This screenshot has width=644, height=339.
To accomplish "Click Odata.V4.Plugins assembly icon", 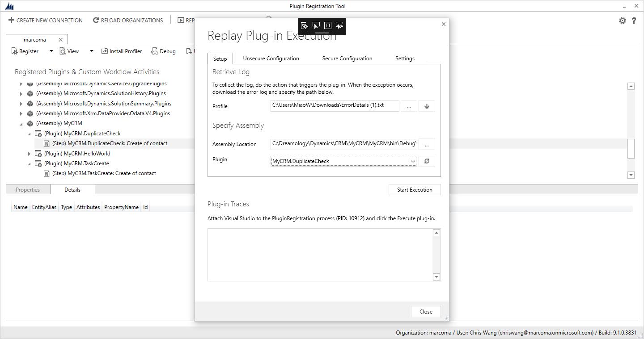I will click(x=30, y=113).
